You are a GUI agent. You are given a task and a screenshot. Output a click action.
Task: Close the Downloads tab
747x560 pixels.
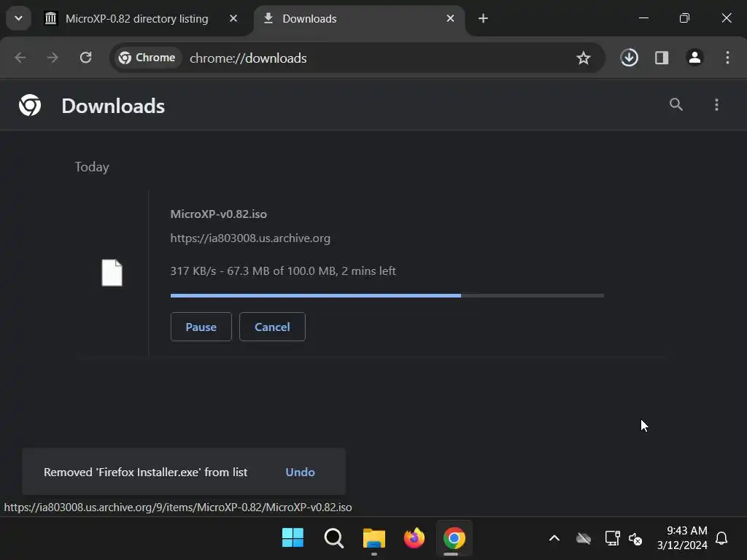[450, 18]
